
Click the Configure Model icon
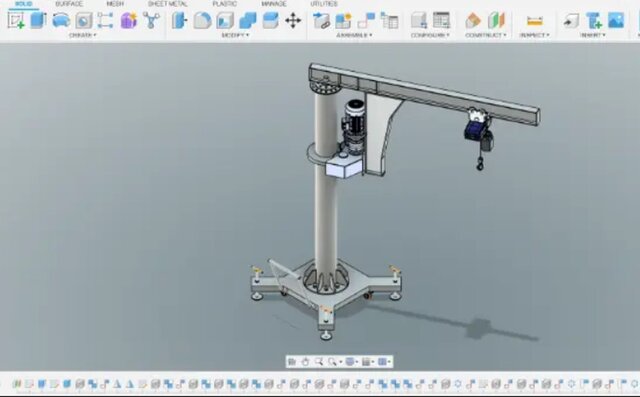click(x=419, y=20)
